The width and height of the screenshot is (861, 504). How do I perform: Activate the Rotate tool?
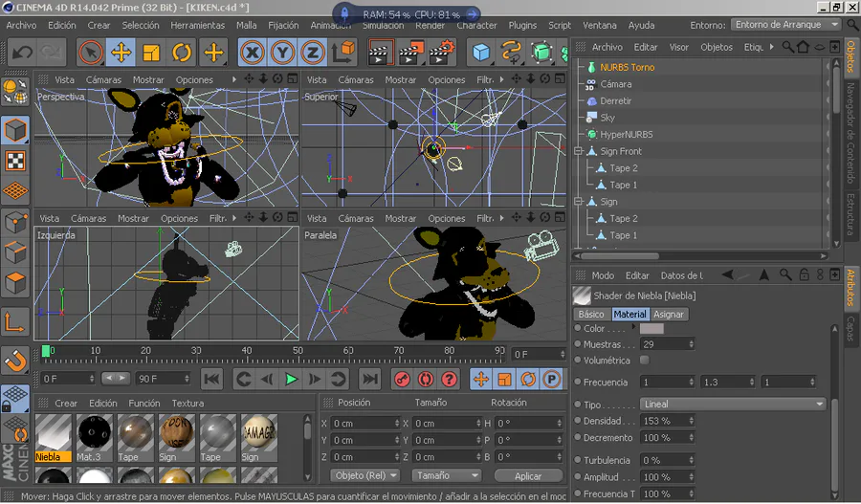coord(182,53)
